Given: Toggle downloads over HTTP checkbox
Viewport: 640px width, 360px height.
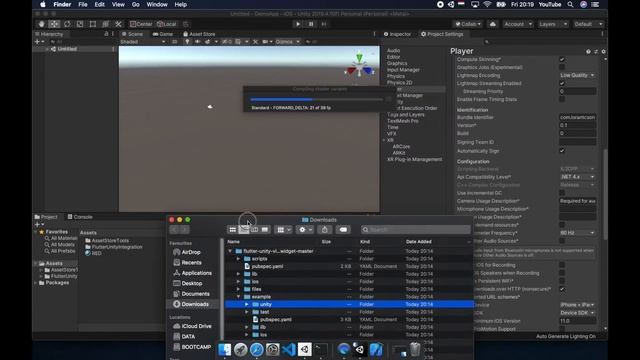Looking at the screenshot, I should [562, 289].
